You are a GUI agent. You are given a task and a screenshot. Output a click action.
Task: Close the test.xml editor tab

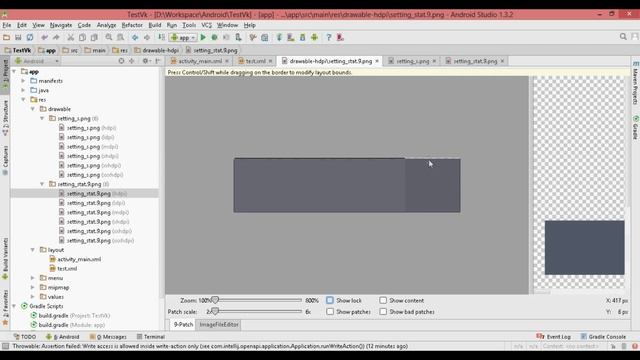point(270,61)
